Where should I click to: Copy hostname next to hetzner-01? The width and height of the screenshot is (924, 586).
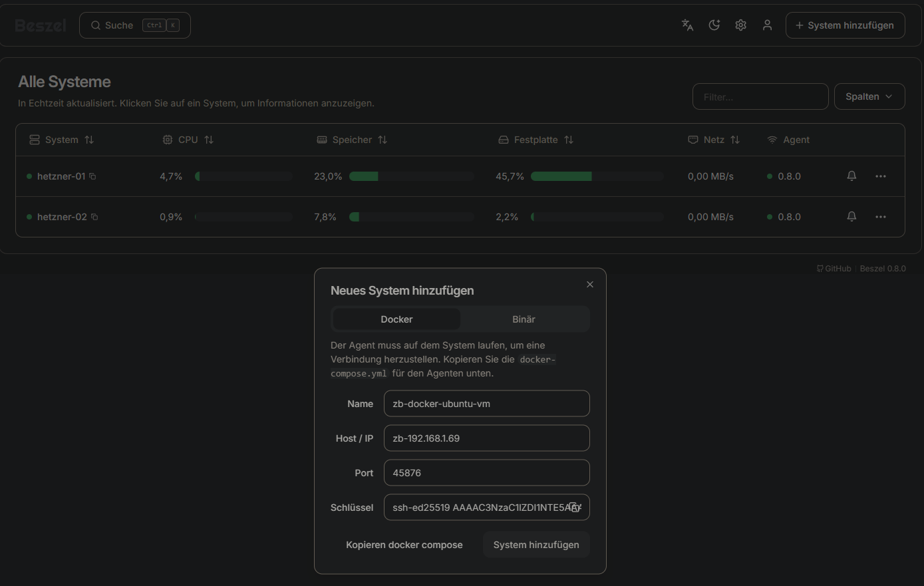(x=92, y=176)
